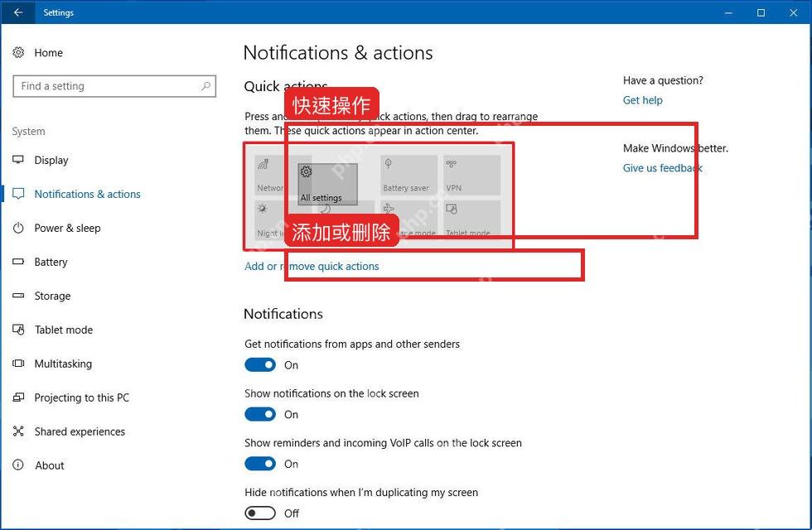Toggle reminders and incoming VoIP calls switch

pyautogui.click(x=260, y=464)
